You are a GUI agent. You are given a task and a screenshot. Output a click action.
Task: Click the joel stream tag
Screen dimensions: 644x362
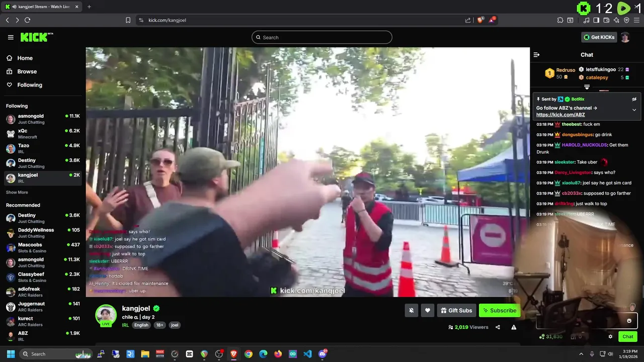[x=175, y=325]
